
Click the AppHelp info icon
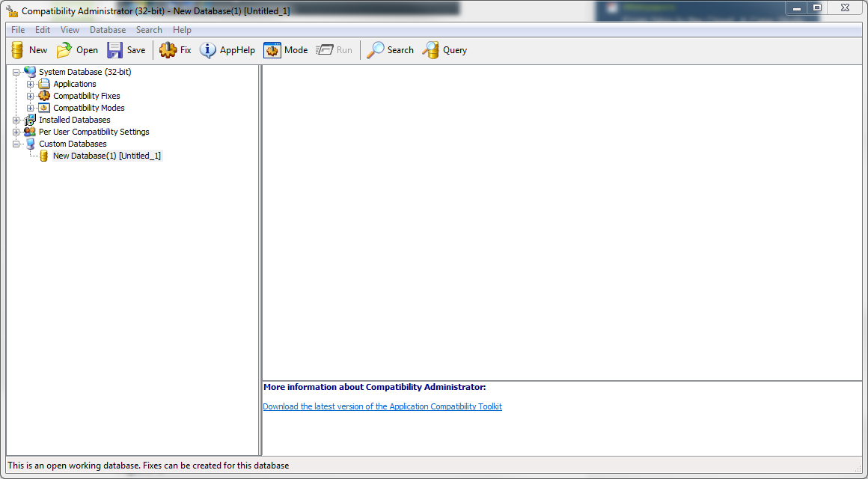point(207,50)
